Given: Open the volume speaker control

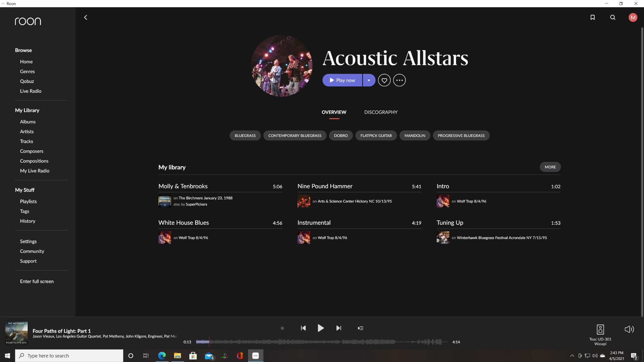Looking at the screenshot, I should [629, 329].
